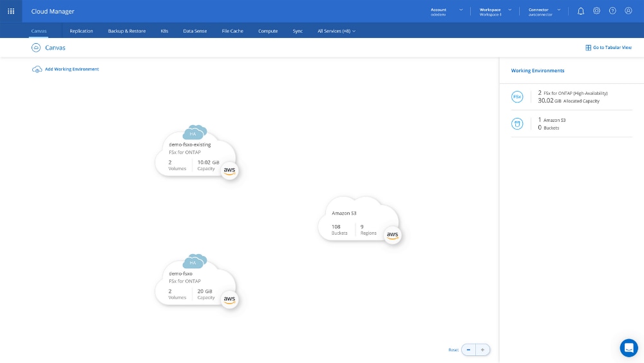Switch to the Backup & Restore tab
Viewport: 644px width, 363px height.
click(x=127, y=31)
